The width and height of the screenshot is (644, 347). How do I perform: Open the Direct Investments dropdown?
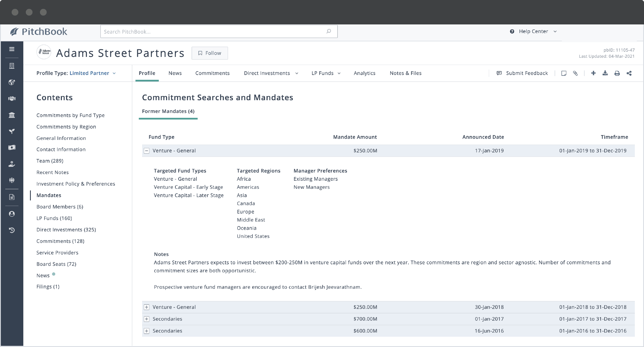click(x=270, y=73)
